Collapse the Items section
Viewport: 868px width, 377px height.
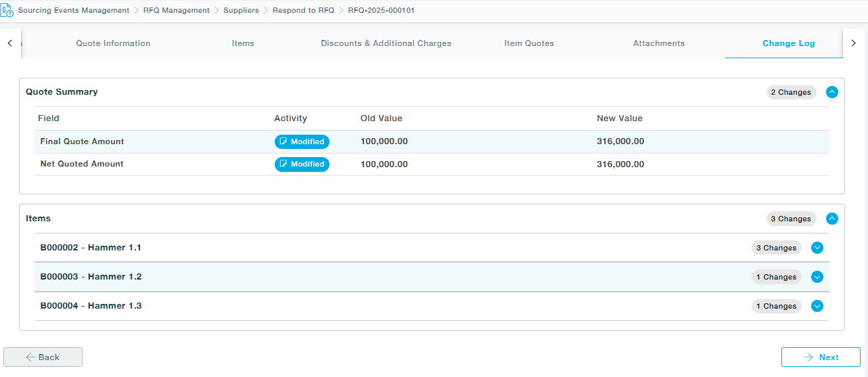click(832, 219)
